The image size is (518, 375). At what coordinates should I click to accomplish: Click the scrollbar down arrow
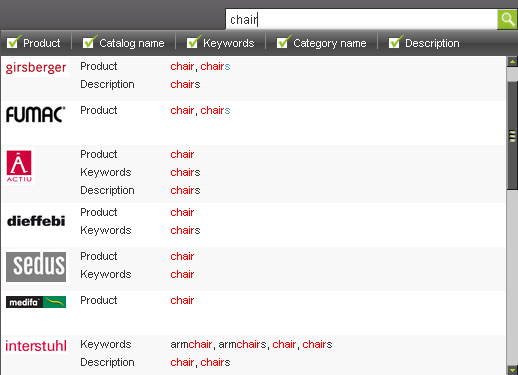(512, 370)
